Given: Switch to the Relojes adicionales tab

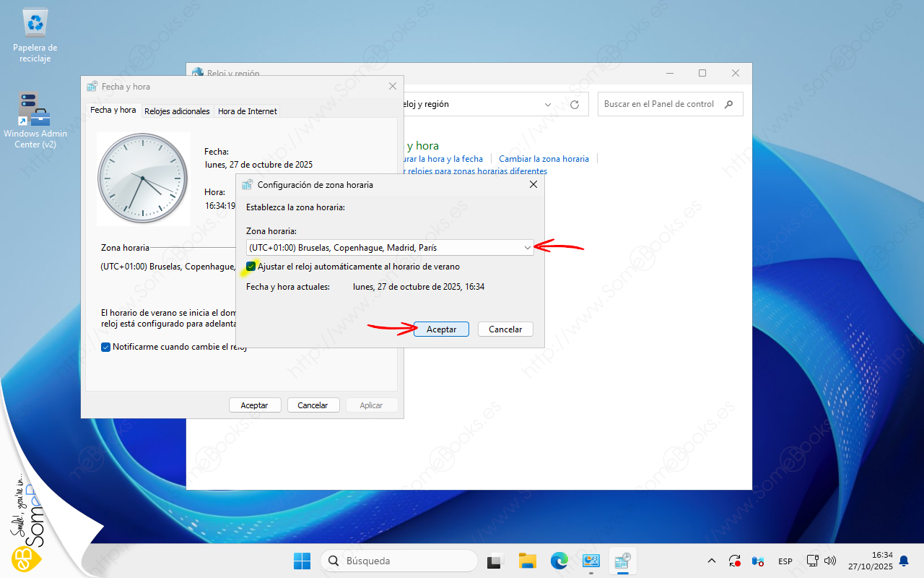Looking at the screenshot, I should click(177, 111).
